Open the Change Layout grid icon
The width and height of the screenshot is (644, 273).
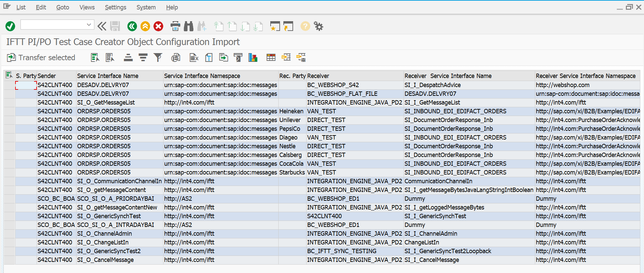coord(271,58)
